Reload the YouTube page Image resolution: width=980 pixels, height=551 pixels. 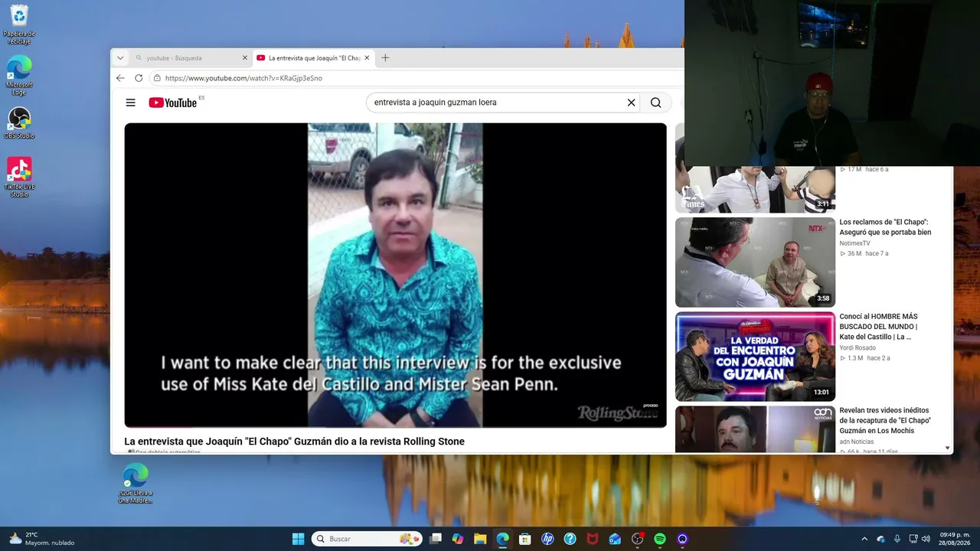pyautogui.click(x=139, y=78)
